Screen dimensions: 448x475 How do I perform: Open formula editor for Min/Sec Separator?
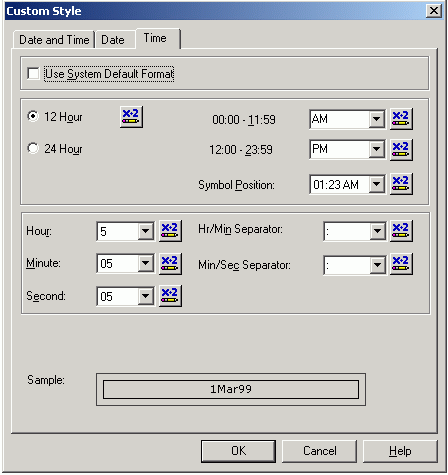point(401,264)
